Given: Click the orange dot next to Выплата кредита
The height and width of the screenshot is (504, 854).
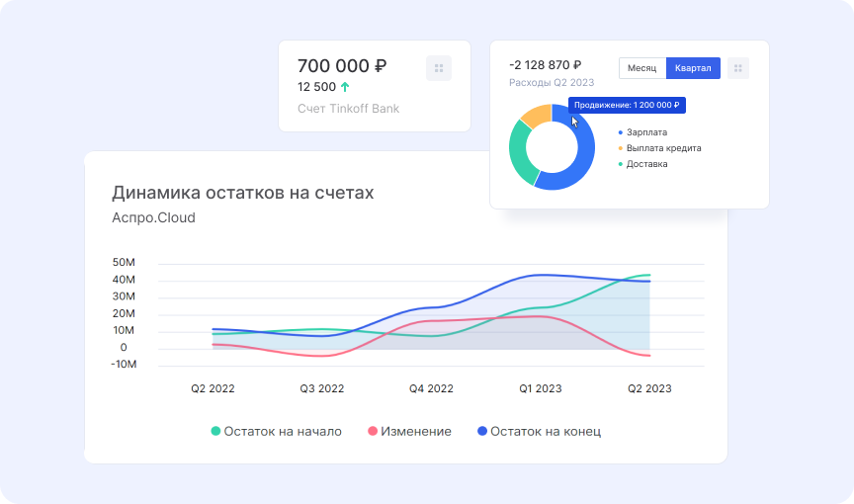Looking at the screenshot, I should coord(621,148).
